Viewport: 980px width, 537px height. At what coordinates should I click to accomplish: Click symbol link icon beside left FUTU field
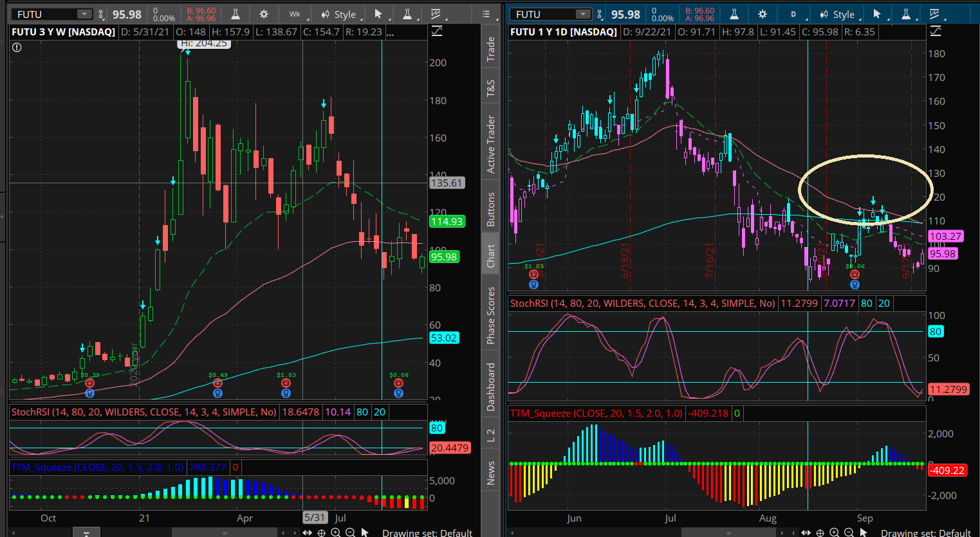101,14
